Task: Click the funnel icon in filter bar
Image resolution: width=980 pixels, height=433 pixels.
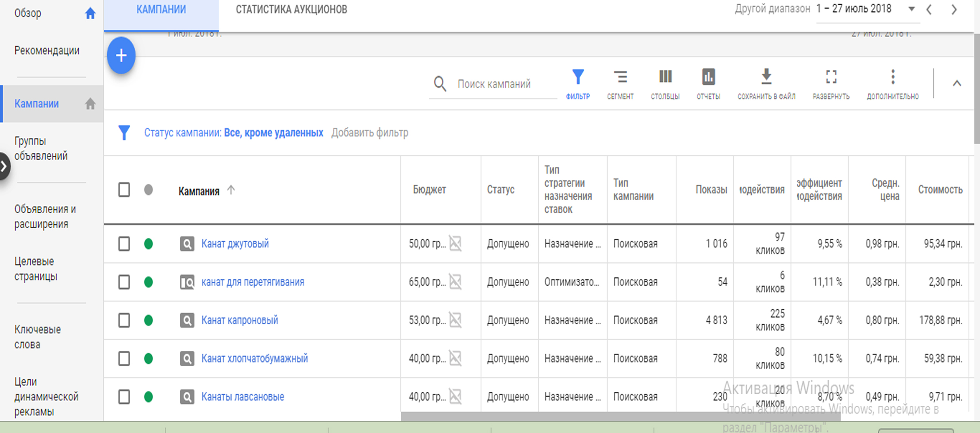Action: pos(124,133)
